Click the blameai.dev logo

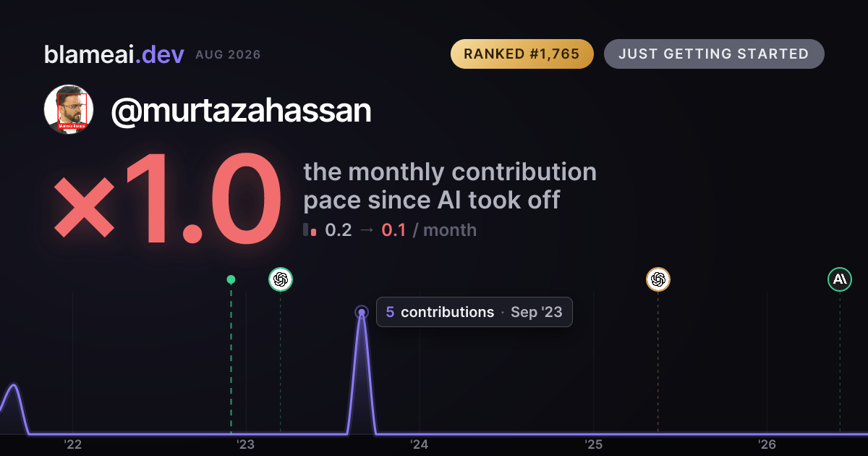point(114,54)
